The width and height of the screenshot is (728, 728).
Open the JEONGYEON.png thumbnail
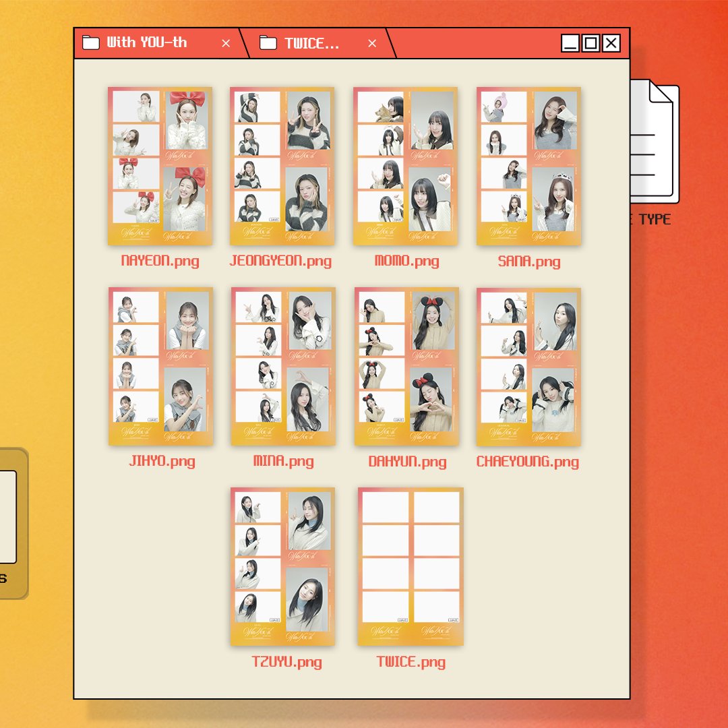(x=282, y=166)
